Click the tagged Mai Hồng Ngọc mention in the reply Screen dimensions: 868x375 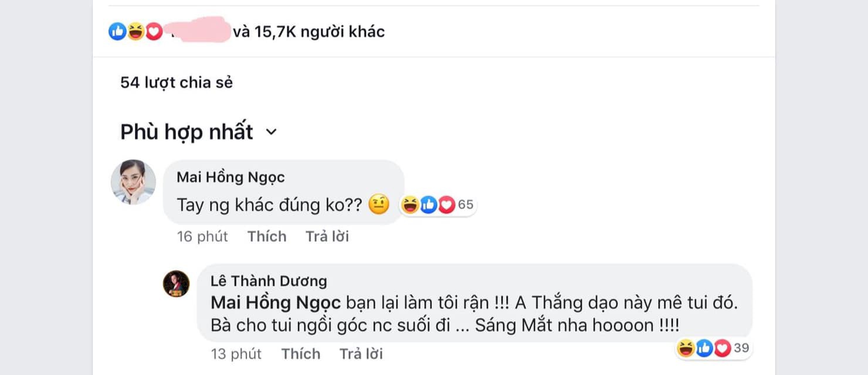[276, 303]
